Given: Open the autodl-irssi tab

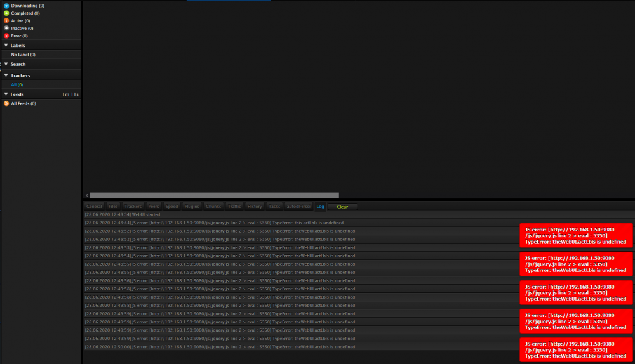Looking at the screenshot, I should pos(298,206).
